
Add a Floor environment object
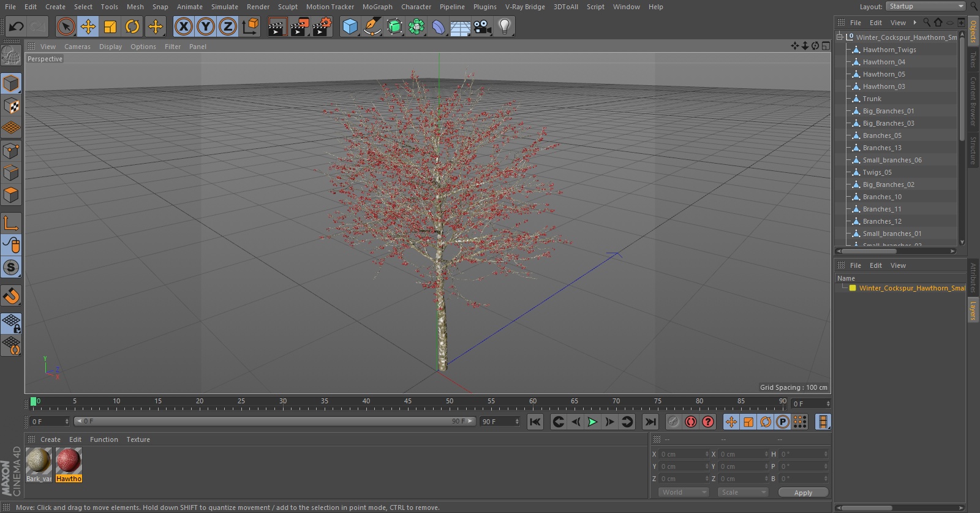[461, 26]
